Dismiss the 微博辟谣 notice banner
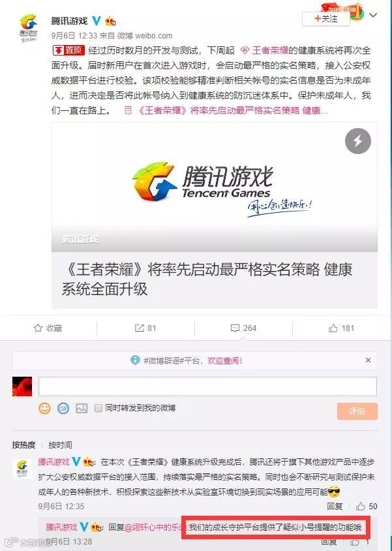 coord(368,360)
